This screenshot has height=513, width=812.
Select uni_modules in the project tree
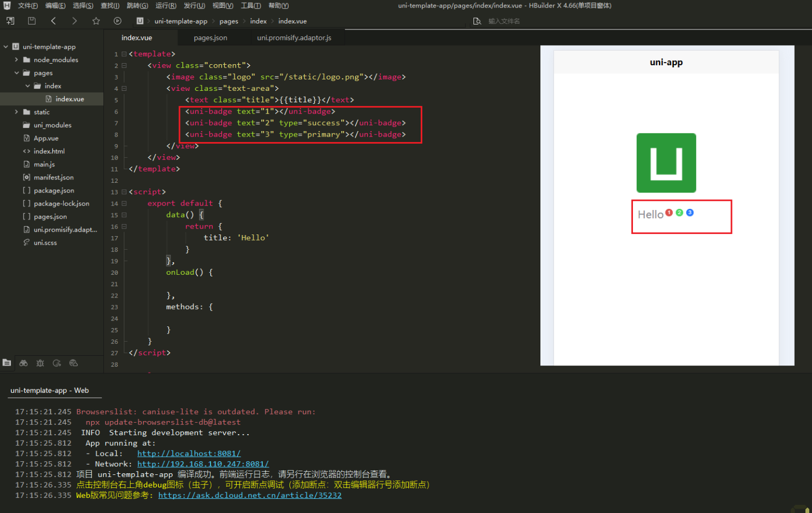[x=52, y=125]
